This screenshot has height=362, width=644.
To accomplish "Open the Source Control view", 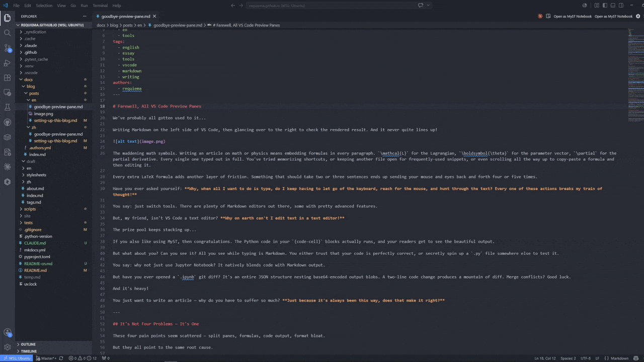I will (x=7, y=48).
